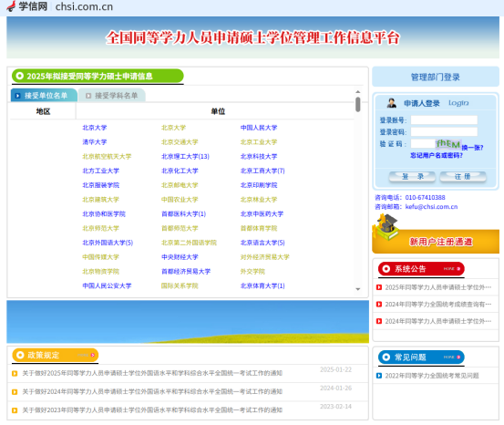504x425 pixels.
Task: Open 北京协和医学院 link
Action: tap(104, 214)
